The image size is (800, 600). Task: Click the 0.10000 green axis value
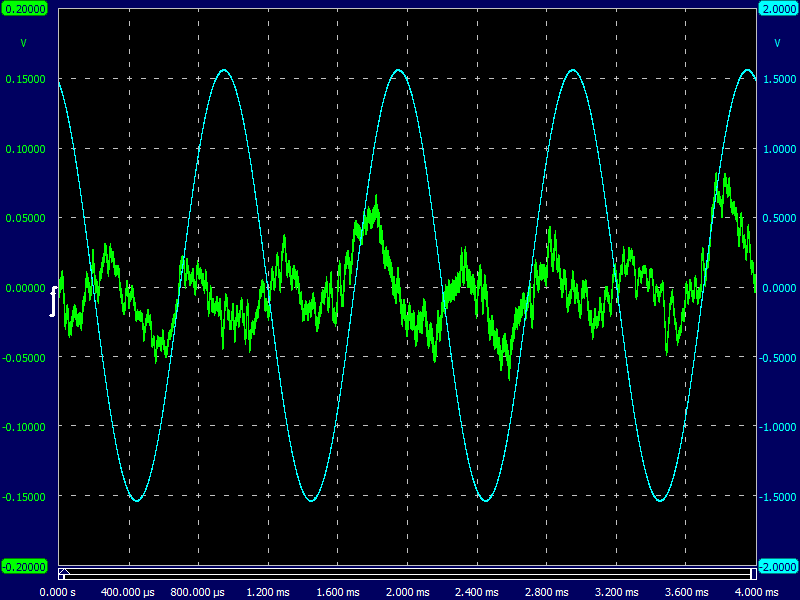(25, 149)
